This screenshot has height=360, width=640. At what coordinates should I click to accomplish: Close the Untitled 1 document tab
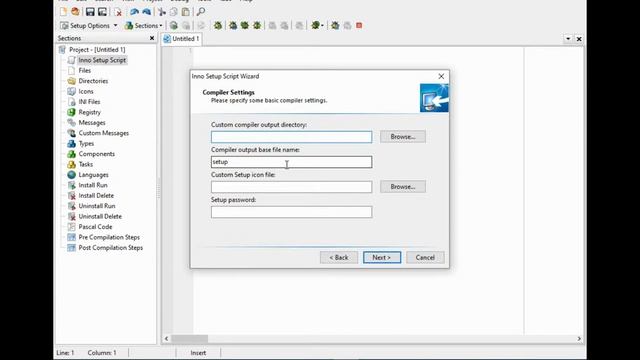579,39
